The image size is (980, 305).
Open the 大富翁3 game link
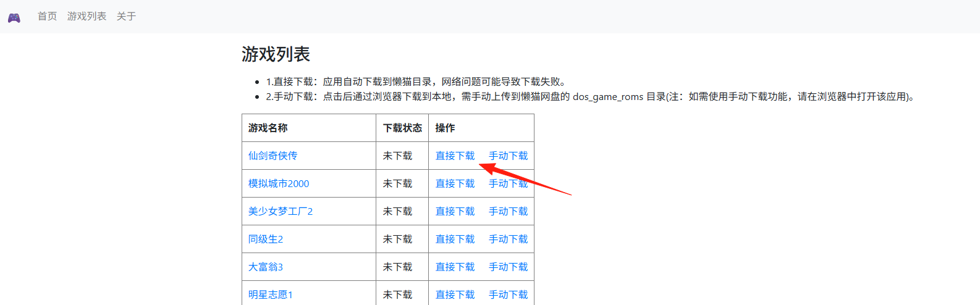pyautogui.click(x=266, y=267)
